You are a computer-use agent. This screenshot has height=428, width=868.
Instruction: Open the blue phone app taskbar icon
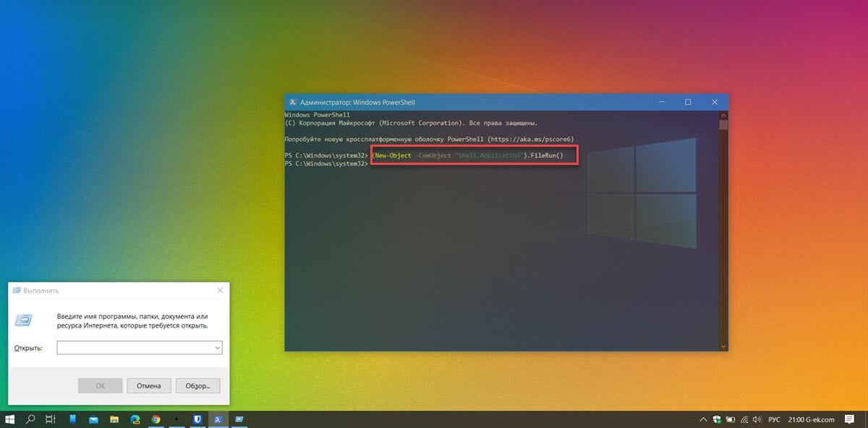(72, 419)
